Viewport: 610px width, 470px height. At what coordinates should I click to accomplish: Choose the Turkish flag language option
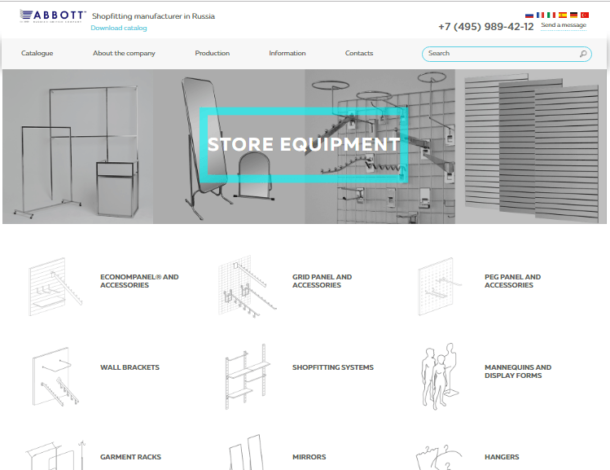[x=584, y=15]
